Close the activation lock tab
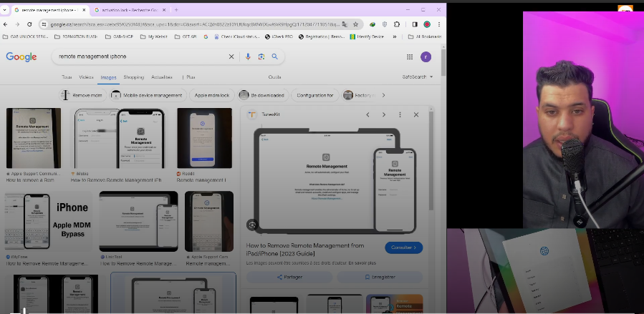644x314 pixels. [x=165, y=10]
